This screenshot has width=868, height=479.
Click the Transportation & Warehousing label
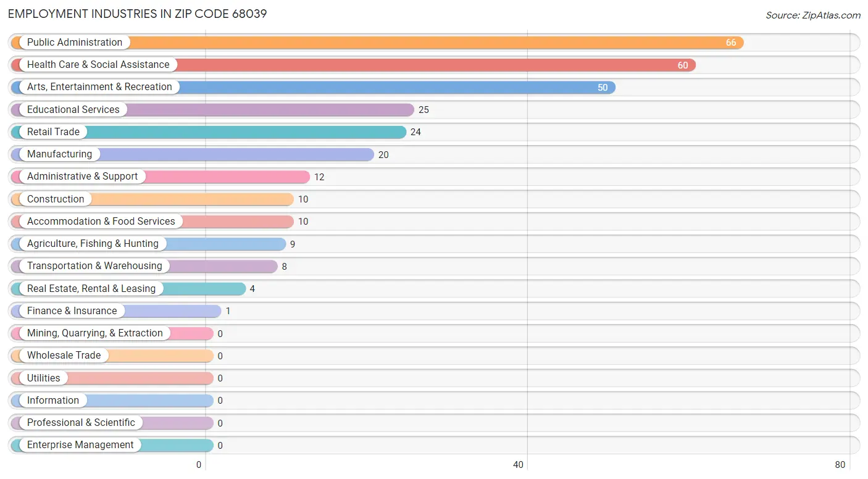pos(94,266)
